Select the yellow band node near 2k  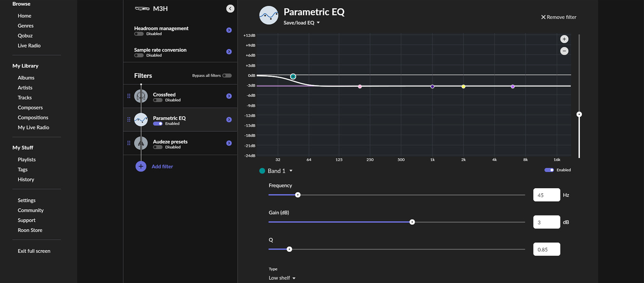(x=463, y=86)
